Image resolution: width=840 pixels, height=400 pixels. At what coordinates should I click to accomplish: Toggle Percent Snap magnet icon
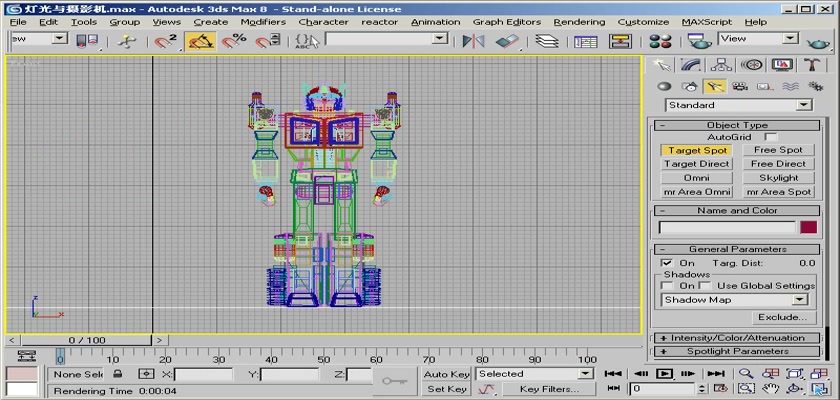pyautogui.click(x=235, y=41)
